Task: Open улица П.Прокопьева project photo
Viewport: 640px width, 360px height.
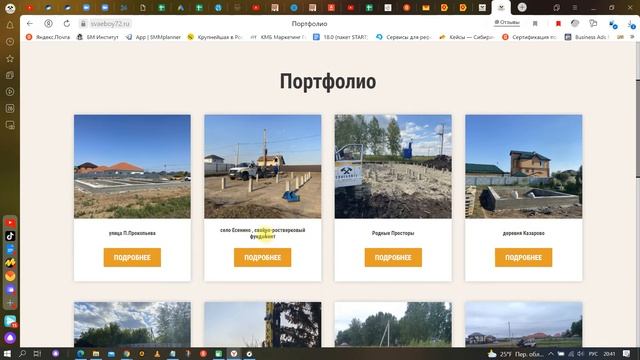Action: pyautogui.click(x=132, y=167)
